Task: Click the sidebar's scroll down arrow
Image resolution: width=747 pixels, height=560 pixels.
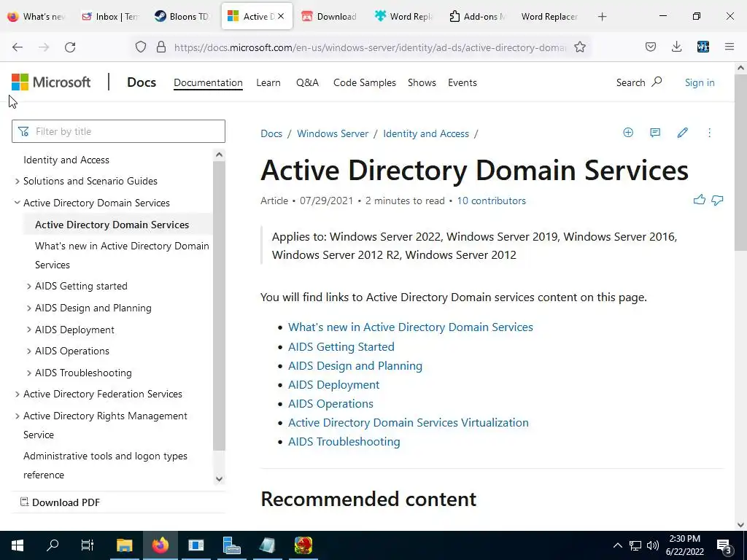Action: tap(219, 479)
